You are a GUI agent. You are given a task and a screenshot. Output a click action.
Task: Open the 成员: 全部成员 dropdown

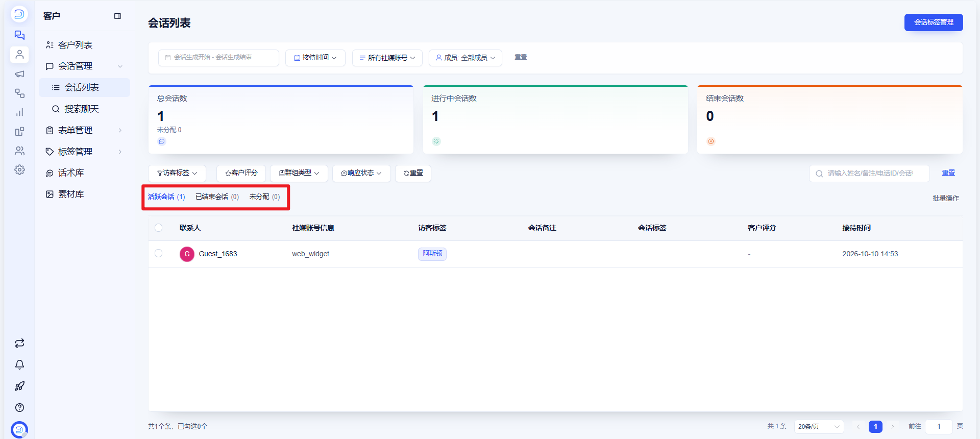[x=465, y=58]
